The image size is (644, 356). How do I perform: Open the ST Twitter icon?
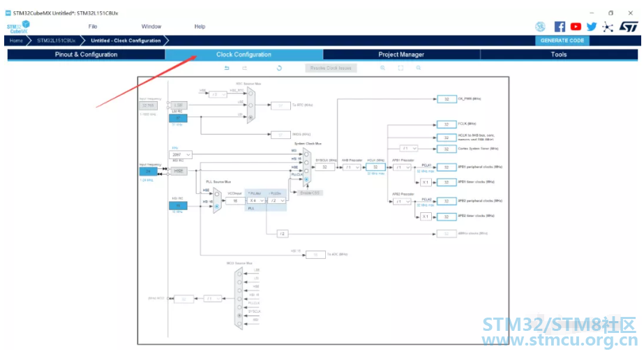coord(592,27)
